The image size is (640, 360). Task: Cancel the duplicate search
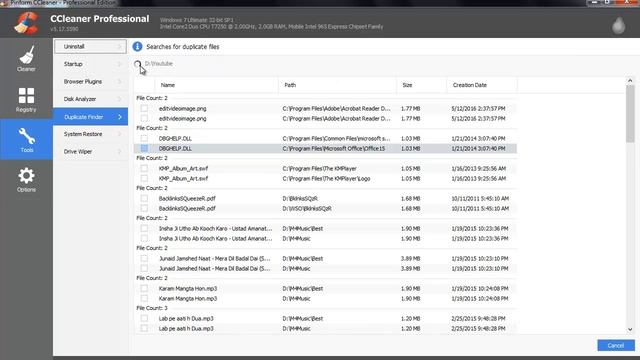616,345
